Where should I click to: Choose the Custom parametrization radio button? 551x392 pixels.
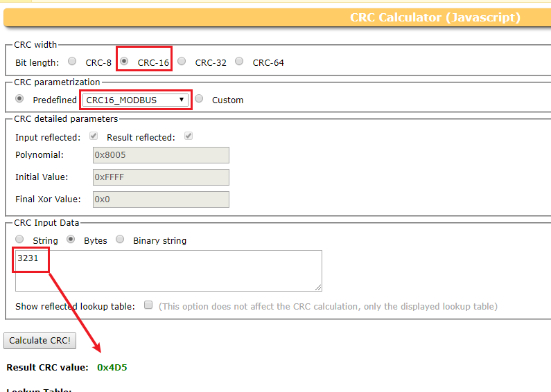click(199, 99)
